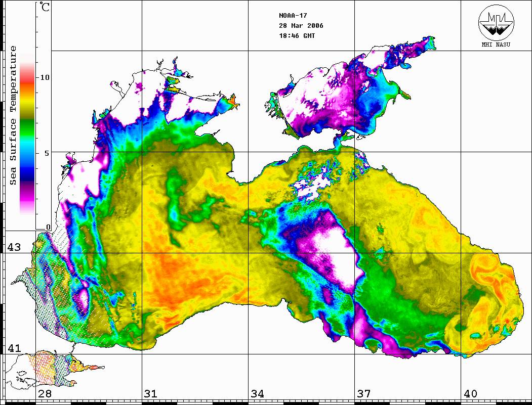This screenshot has width=532, height=405.
Task: Click longitude label '34'
Action: [257, 393]
